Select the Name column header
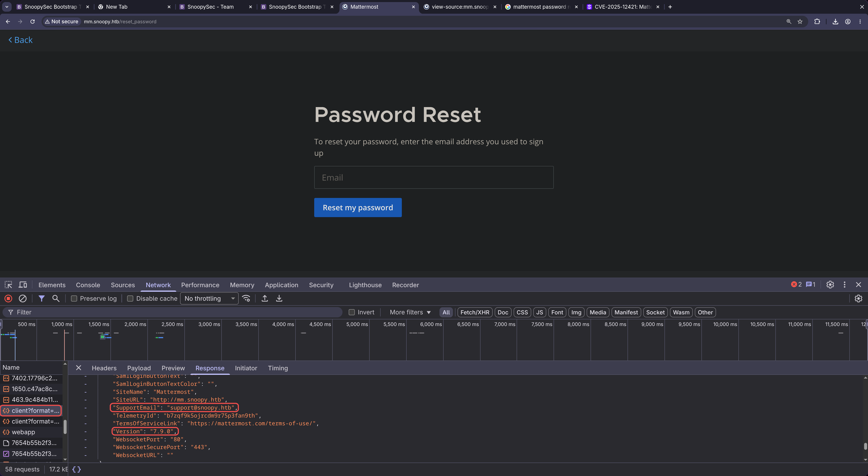Image resolution: width=868 pixels, height=476 pixels. (31, 367)
